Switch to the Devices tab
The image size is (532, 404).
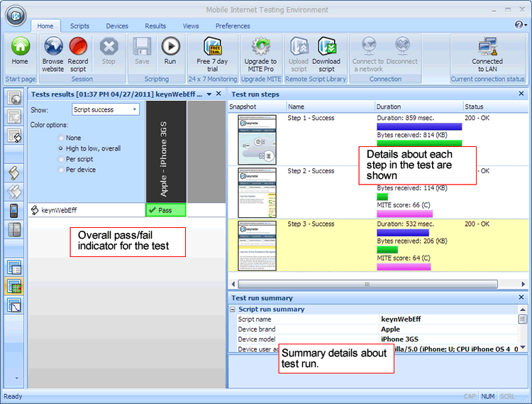(x=117, y=26)
